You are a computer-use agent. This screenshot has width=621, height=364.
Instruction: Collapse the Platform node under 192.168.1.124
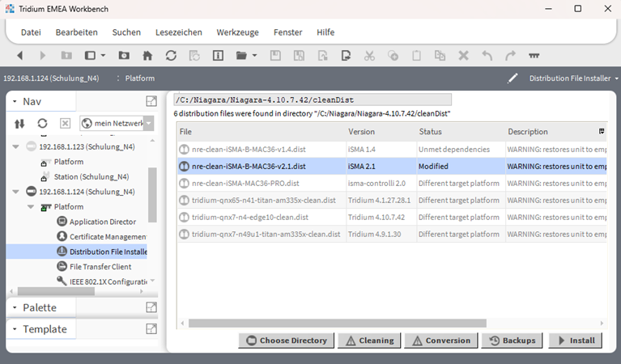(31, 207)
